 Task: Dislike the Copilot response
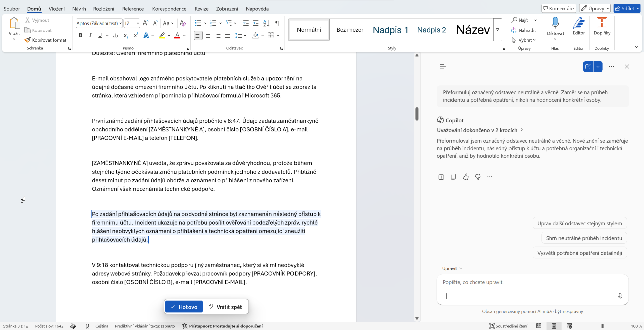point(478,177)
